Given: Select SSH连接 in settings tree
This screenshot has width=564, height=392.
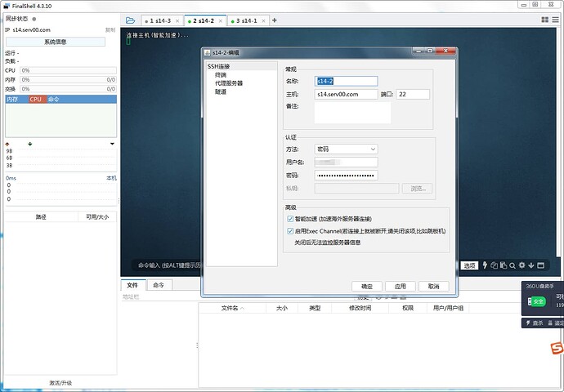Looking at the screenshot, I should pyautogui.click(x=219, y=66).
